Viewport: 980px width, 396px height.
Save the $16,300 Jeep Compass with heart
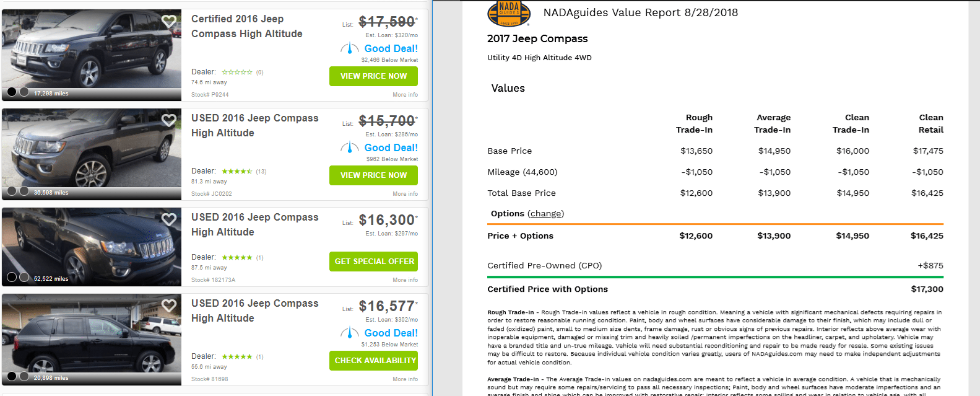pos(168,219)
